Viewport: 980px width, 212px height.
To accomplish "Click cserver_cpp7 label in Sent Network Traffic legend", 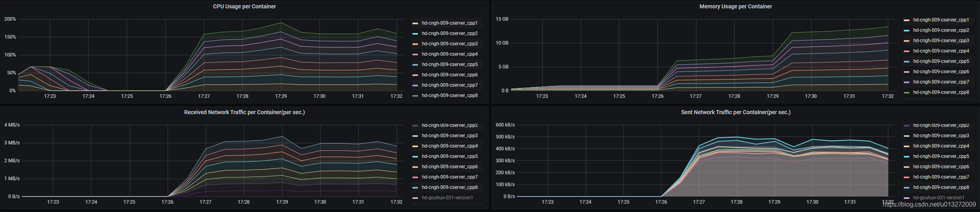I will (x=941, y=177).
